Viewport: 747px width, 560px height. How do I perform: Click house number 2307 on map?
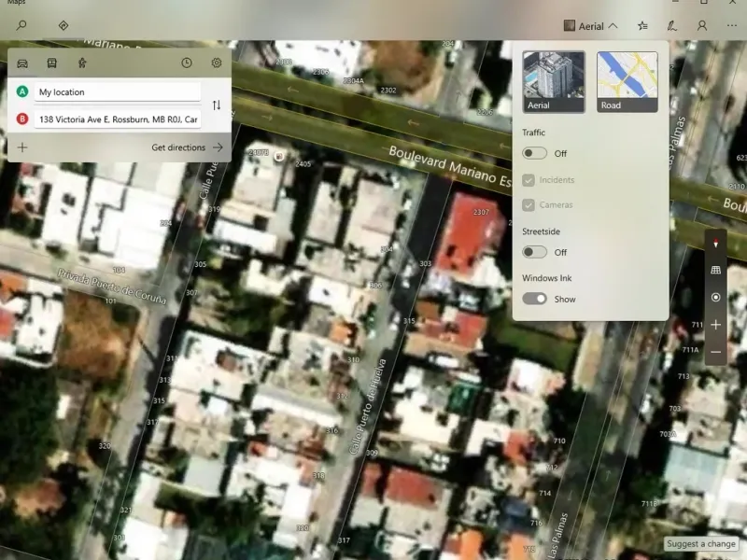[x=481, y=212]
